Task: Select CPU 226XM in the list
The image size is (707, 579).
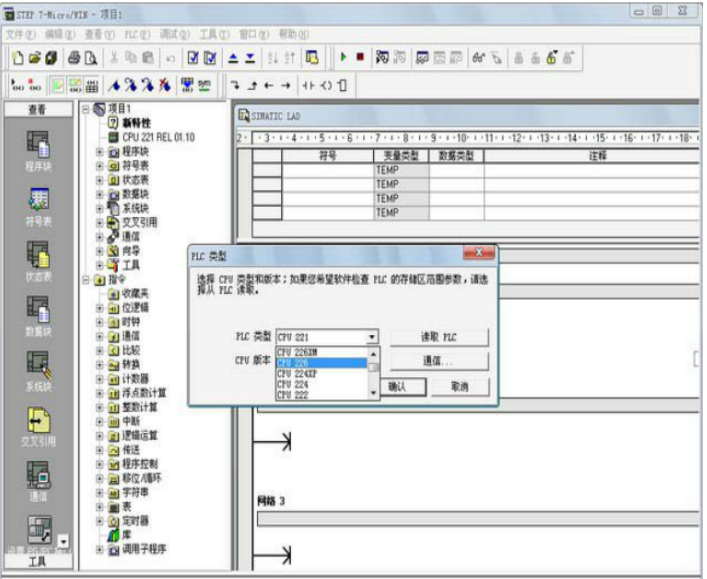Action: pos(321,352)
